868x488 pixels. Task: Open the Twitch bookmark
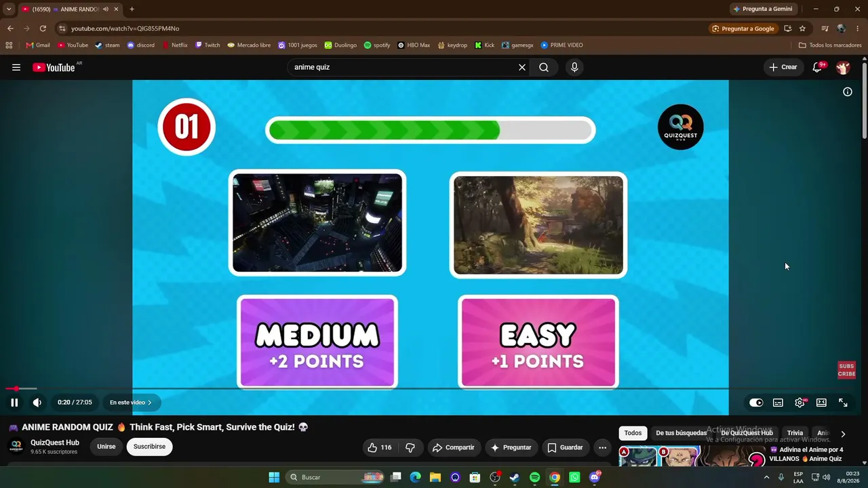pos(208,45)
